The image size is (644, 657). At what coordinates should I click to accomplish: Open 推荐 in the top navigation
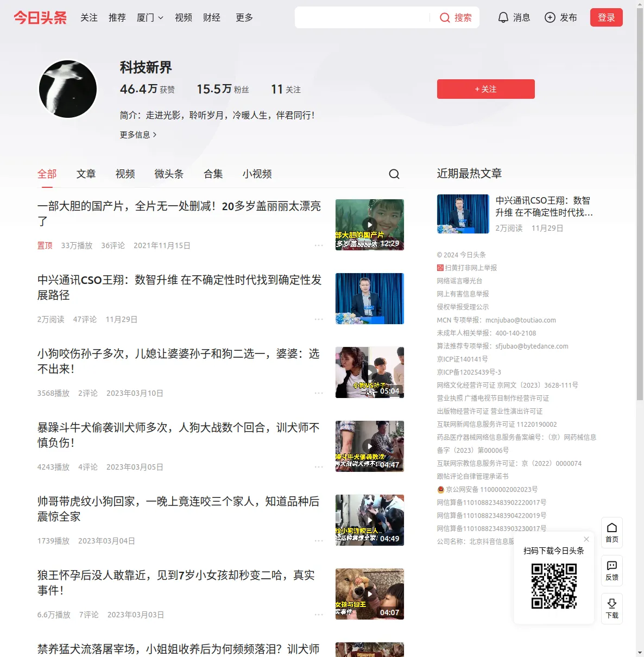[117, 17]
